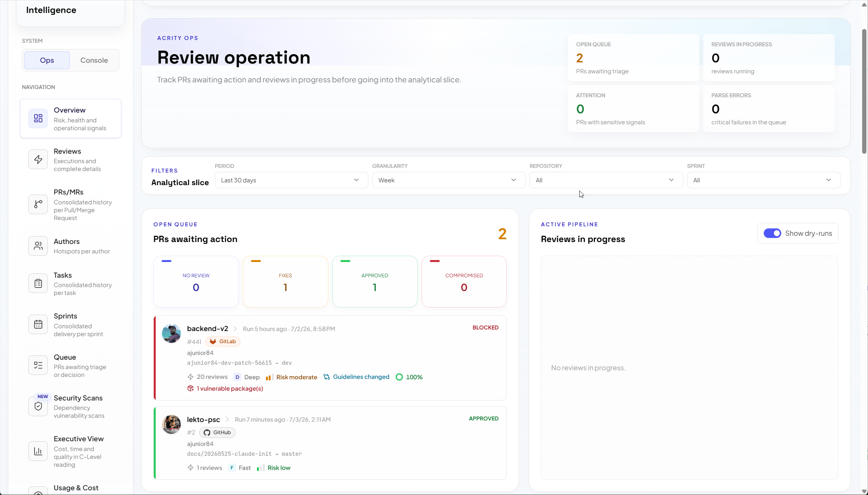Switch to the Console tab
Screen dimensions: 868x495
coord(94,60)
